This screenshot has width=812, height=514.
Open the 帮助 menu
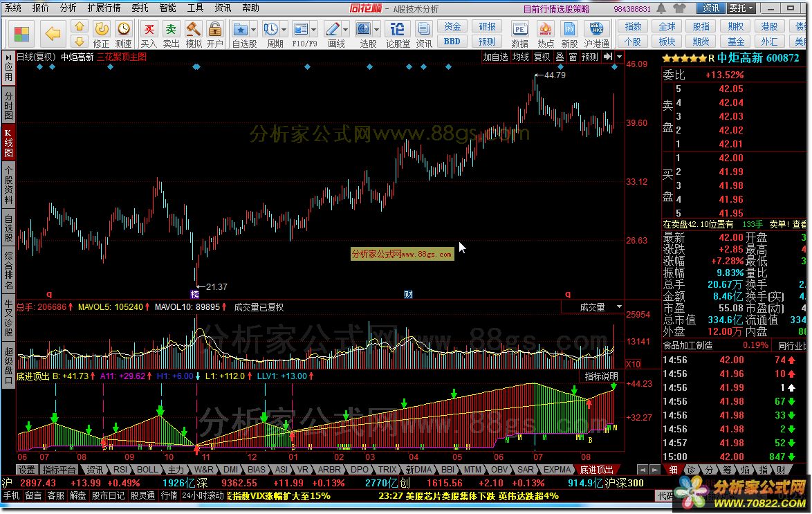point(250,8)
